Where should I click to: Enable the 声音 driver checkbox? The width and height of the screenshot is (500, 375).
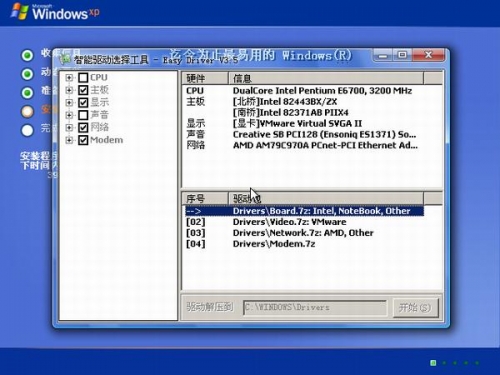83,115
